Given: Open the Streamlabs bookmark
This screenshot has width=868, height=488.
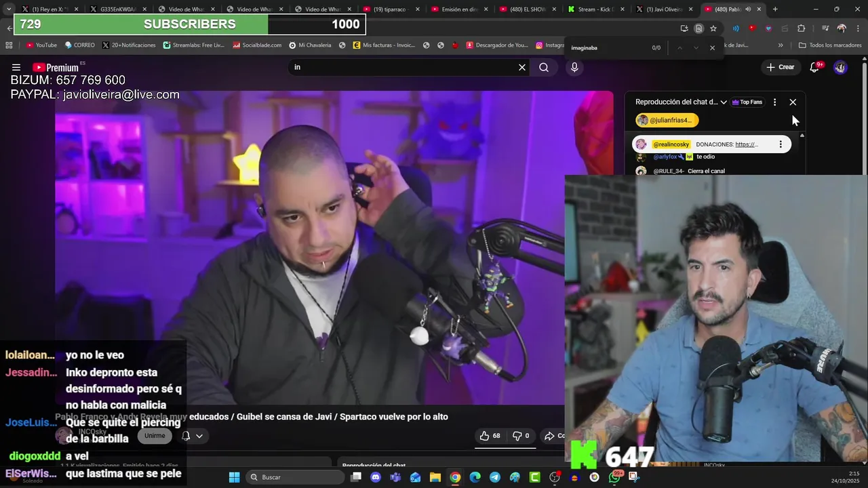Looking at the screenshot, I should click(x=194, y=45).
